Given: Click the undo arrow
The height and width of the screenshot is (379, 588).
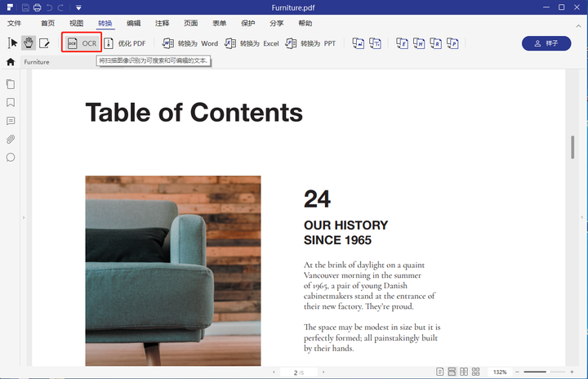Looking at the screenshot, I should click(49, 7).
